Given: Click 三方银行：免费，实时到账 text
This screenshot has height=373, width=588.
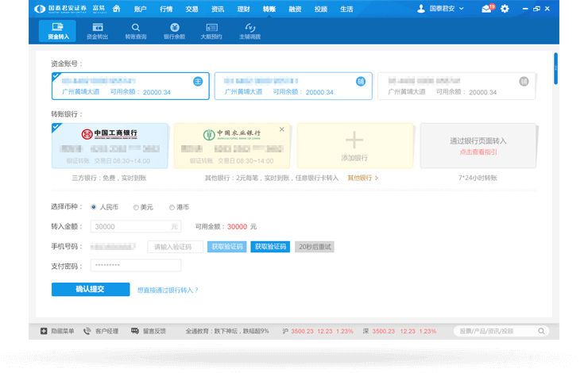Looking at the screenshot, I should 109,178.
